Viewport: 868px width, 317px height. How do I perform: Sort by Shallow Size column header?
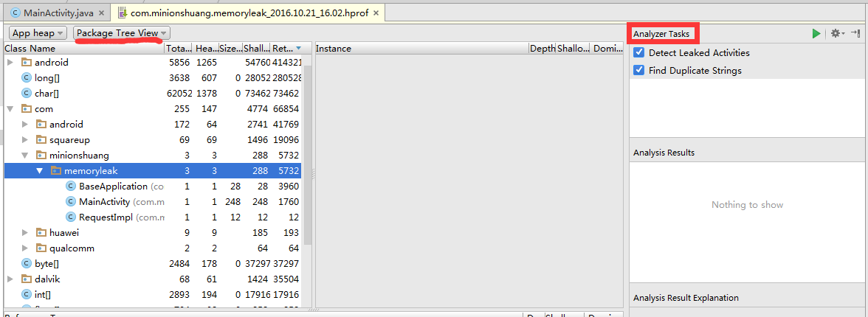pos(256,48)
